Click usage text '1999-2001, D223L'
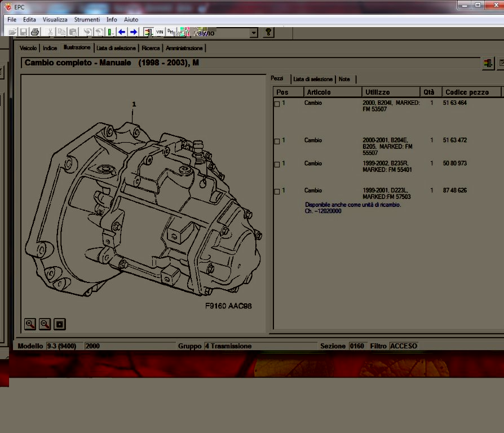The image size is (504, 433). (385, 191)
